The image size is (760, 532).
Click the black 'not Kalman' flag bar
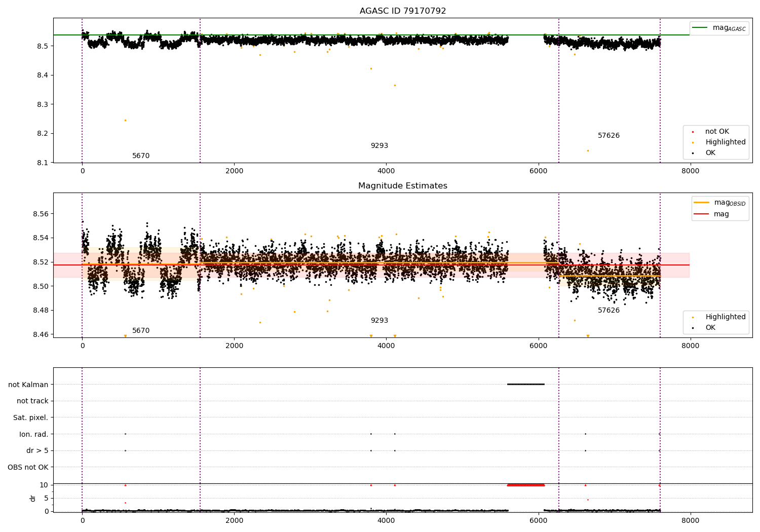click(526, 385)
